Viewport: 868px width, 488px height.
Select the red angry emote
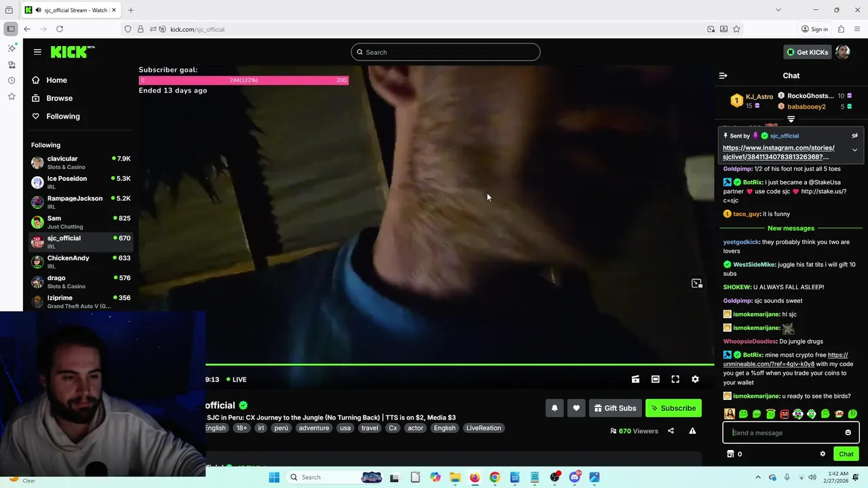point(784,414)
